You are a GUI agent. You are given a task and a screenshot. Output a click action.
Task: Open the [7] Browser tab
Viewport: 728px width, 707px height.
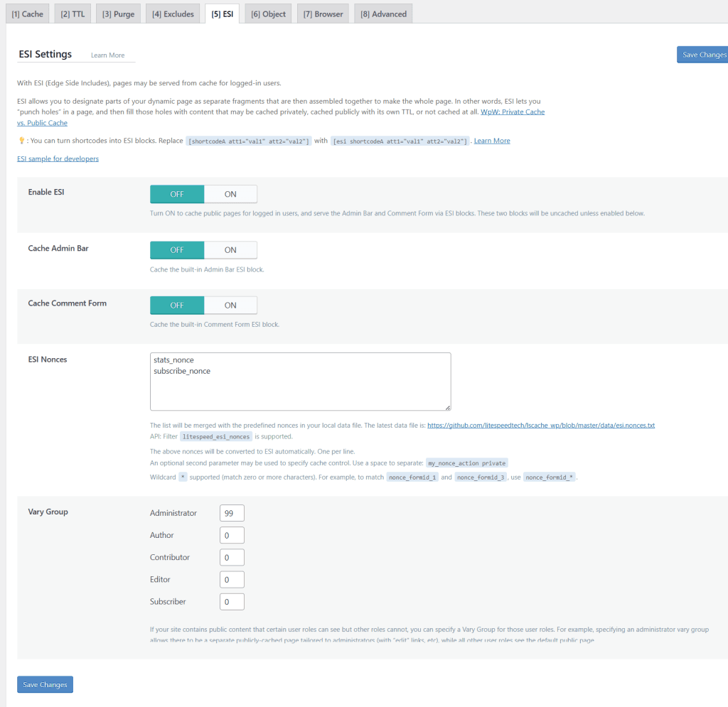pos(322,13)
